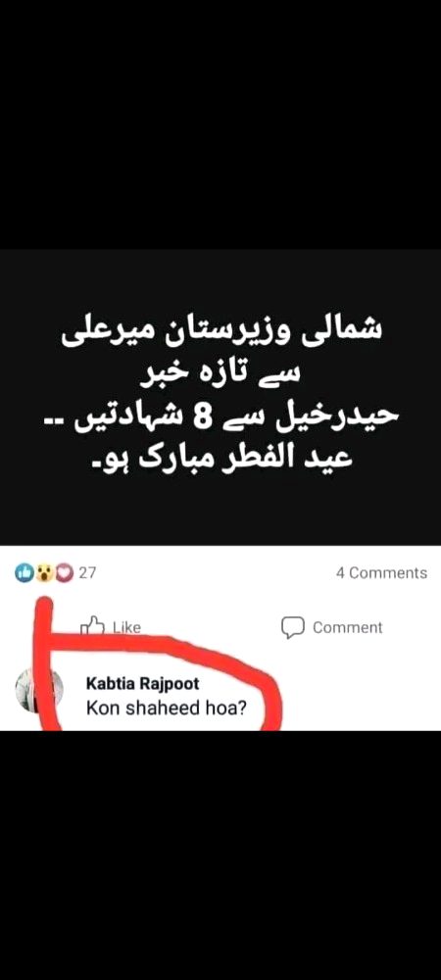Image resolution: width=441 pixels, height=980 pixels.
Task: Click the blue thumbs-up reaction icon
Action: 24,572
